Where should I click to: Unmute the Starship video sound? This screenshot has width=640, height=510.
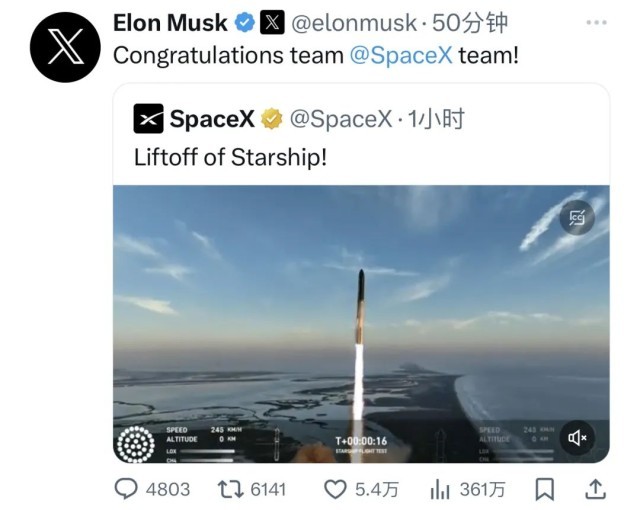pyautogui.click(x=577, y=437)
